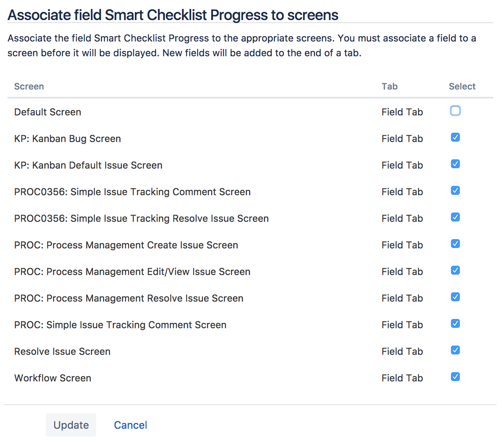Uncheck KP: Kanban Default Issue Screen checkbox

[x=455, y=164]
